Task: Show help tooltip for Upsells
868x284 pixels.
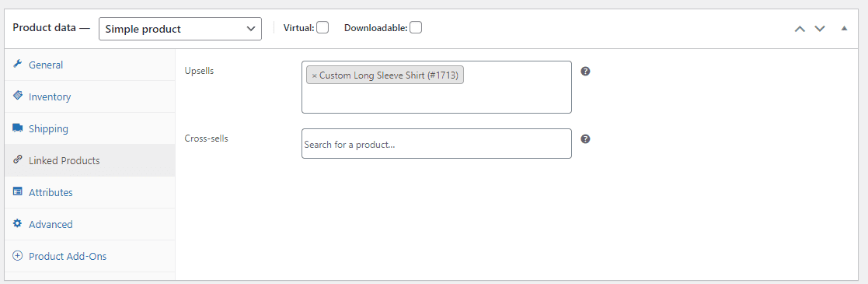Action: (x=585, y=71)
